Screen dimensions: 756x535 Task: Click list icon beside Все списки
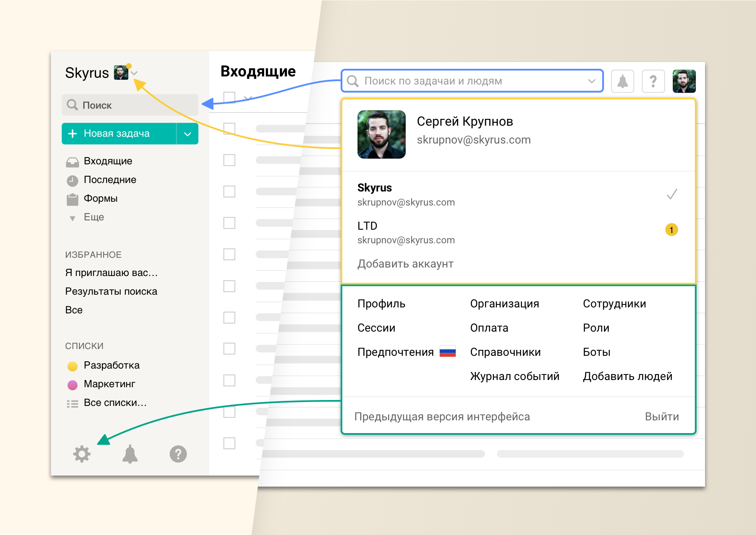coord(73,404)
